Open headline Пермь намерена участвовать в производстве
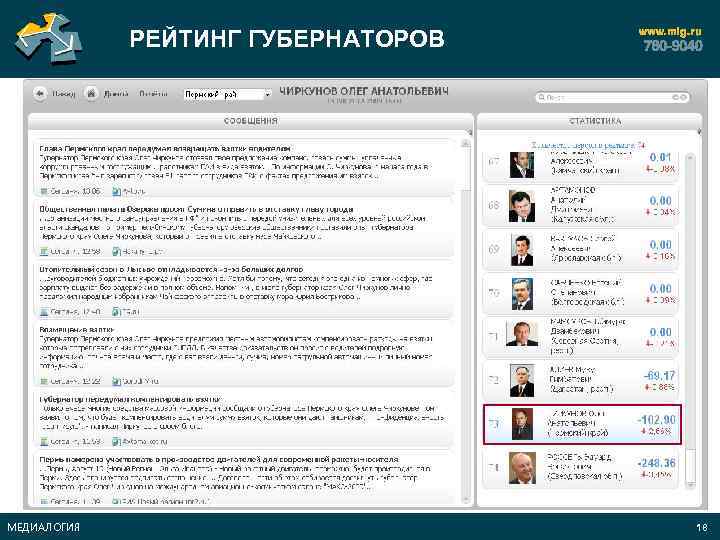The height and width of the screenshot is (540, 720). coord(219,459)
